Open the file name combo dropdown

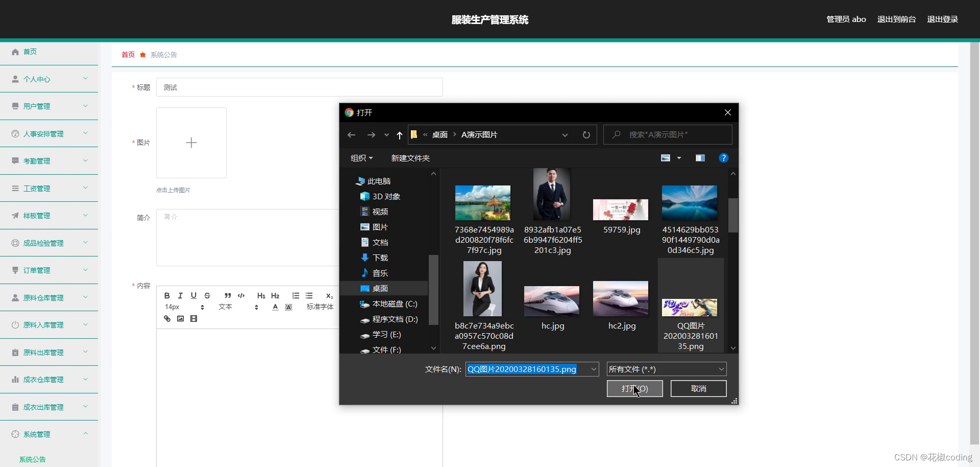[x=594, y=369]
